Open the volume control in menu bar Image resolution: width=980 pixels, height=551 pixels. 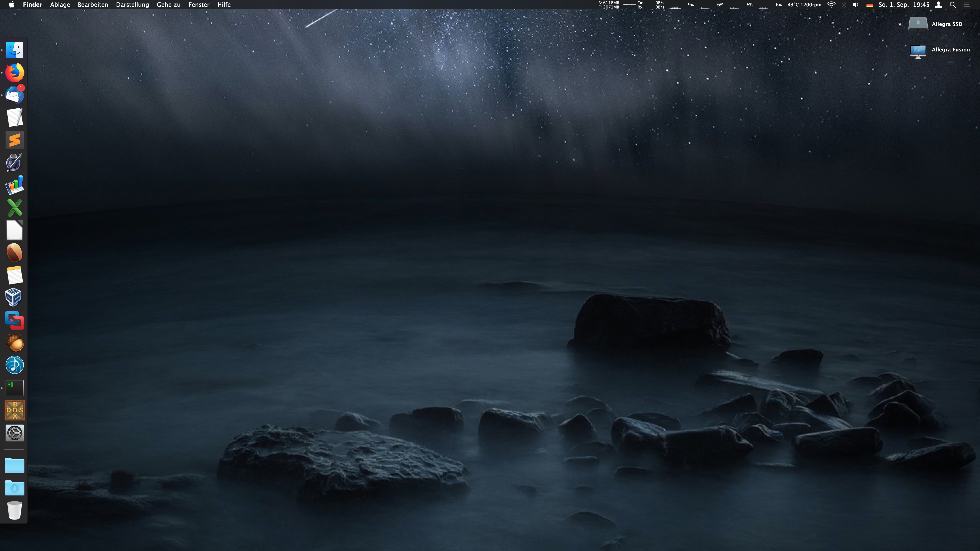pos(855,5)
